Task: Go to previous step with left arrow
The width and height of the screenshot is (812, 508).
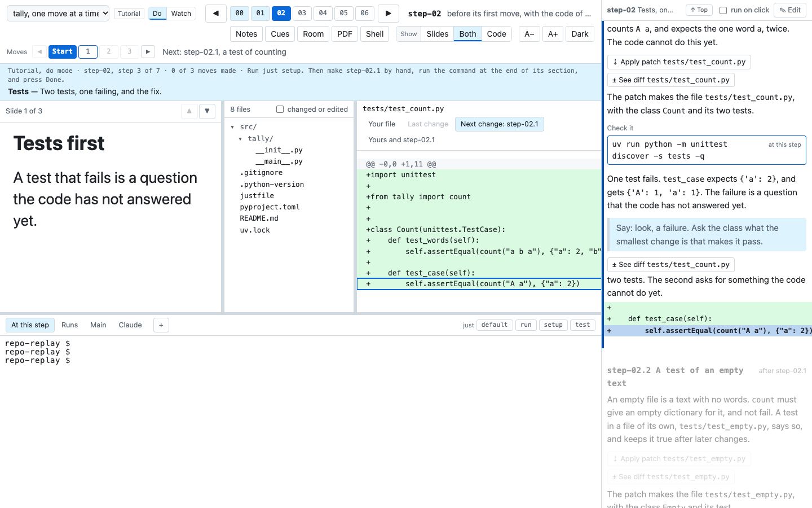Action: click(x=215, y=13)
